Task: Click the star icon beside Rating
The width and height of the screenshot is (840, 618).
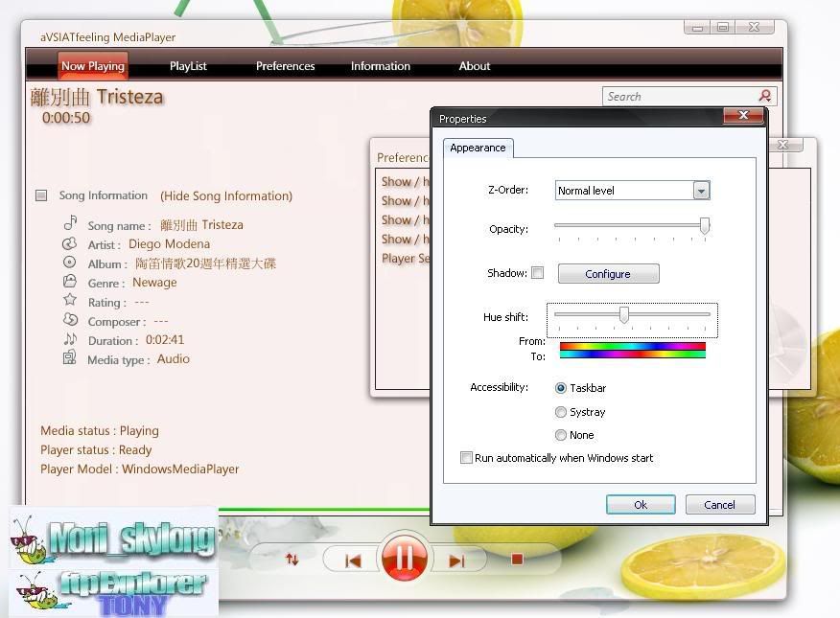Action: click(x=70, y=300)
